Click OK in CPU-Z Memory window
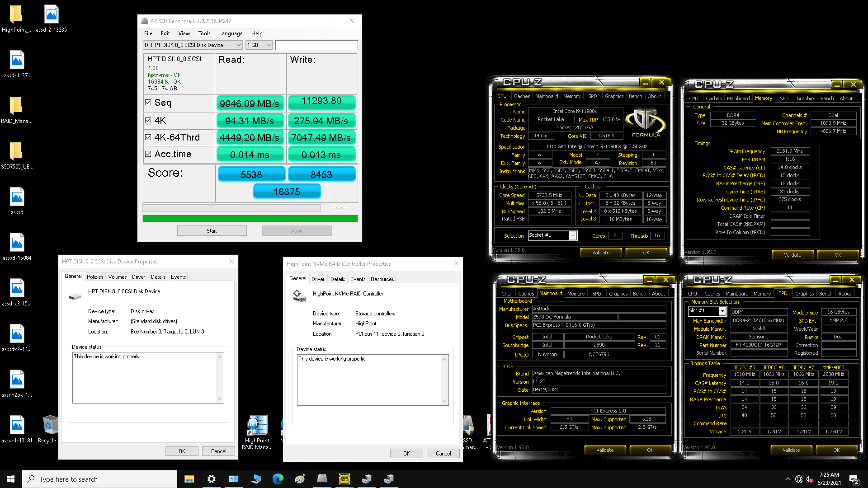868x488 pixels. pos(838,255)
